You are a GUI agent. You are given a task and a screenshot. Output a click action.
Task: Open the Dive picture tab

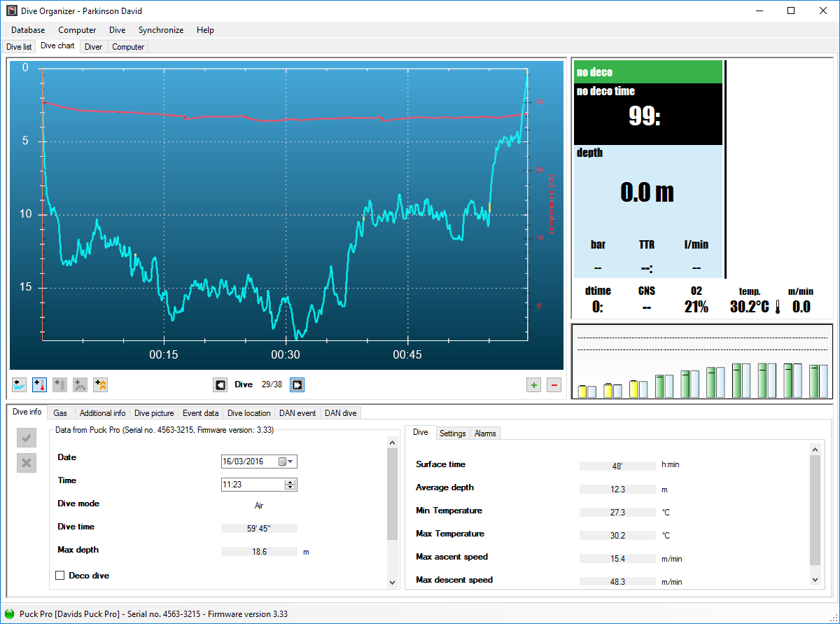pos(154,413)
